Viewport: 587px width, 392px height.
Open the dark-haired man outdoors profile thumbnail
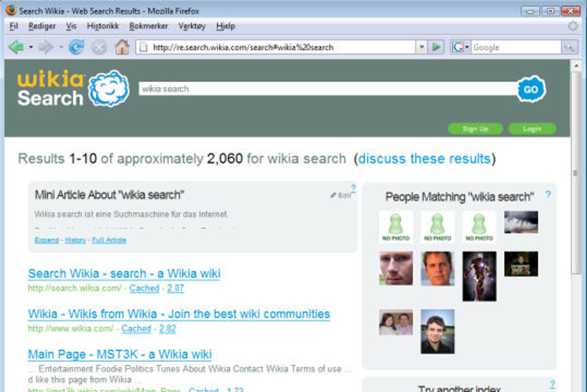(x=437, y=331)
